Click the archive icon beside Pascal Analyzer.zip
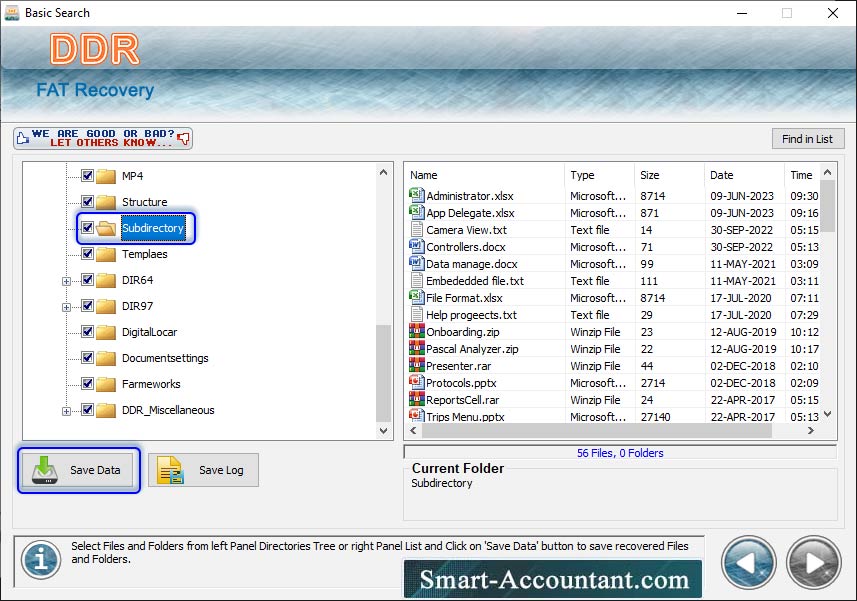 (416, 347)
